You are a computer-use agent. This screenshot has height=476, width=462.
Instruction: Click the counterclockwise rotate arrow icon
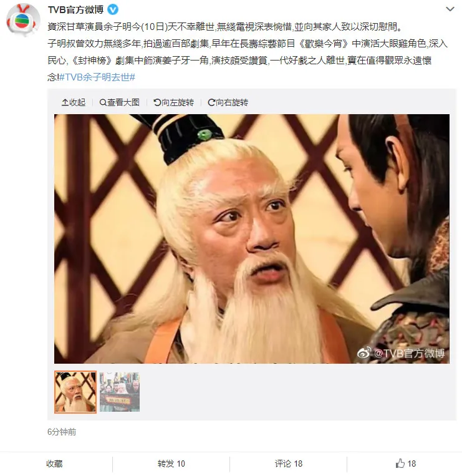(x=157, y=102)
